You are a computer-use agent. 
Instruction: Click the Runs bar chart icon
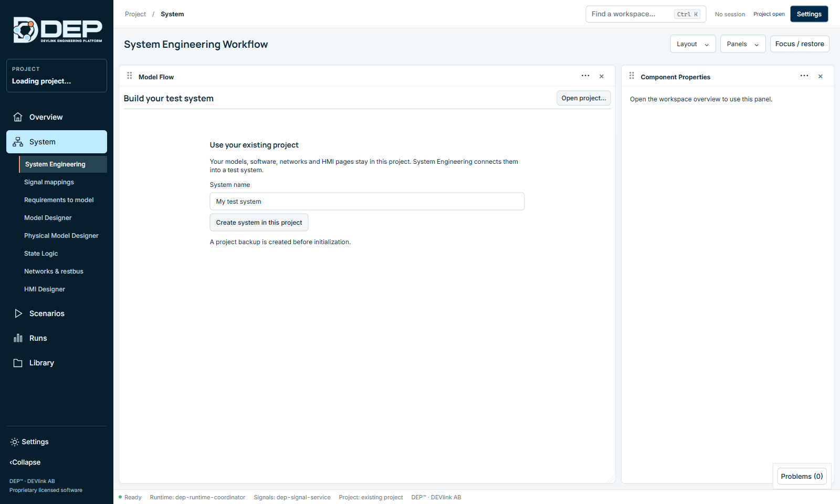pos(18,338)
